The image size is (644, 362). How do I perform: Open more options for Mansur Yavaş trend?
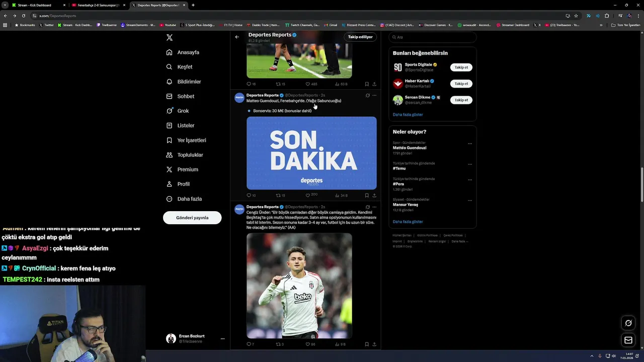pos(470,201)
